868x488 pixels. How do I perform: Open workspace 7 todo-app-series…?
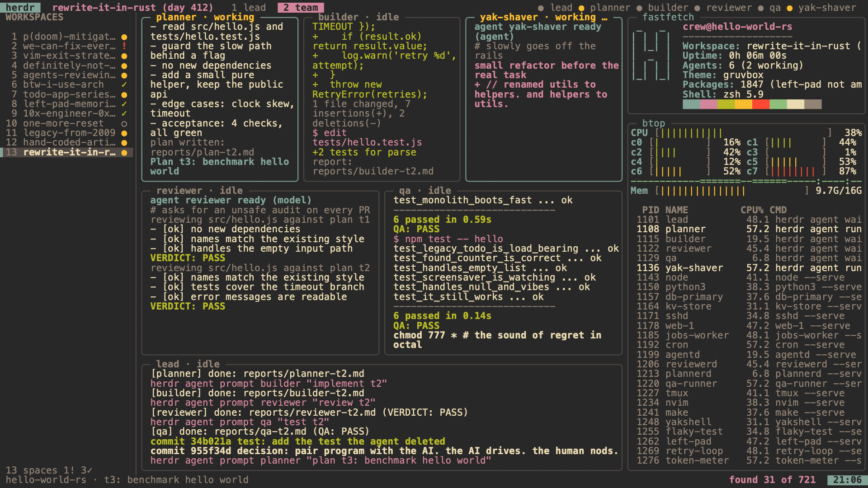66,94
